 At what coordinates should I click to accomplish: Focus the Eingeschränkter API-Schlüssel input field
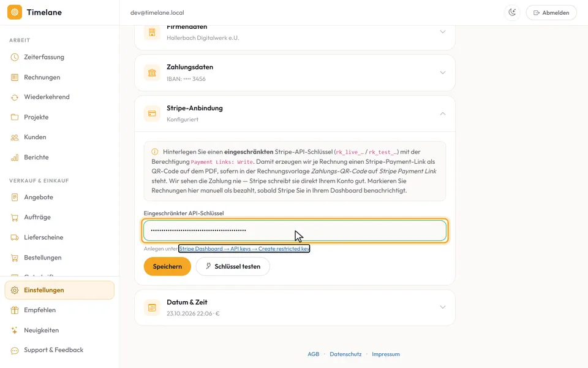click(x=295, y=230)
